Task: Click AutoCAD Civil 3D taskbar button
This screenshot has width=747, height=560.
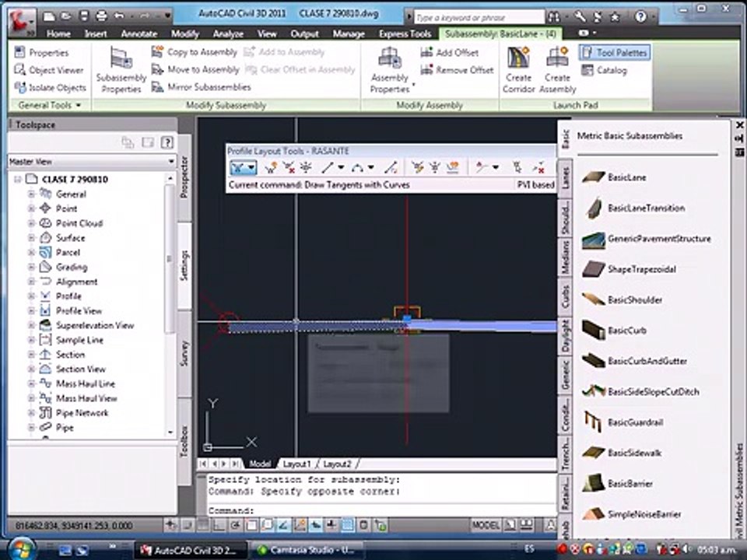Action: (x=191, y=550)
